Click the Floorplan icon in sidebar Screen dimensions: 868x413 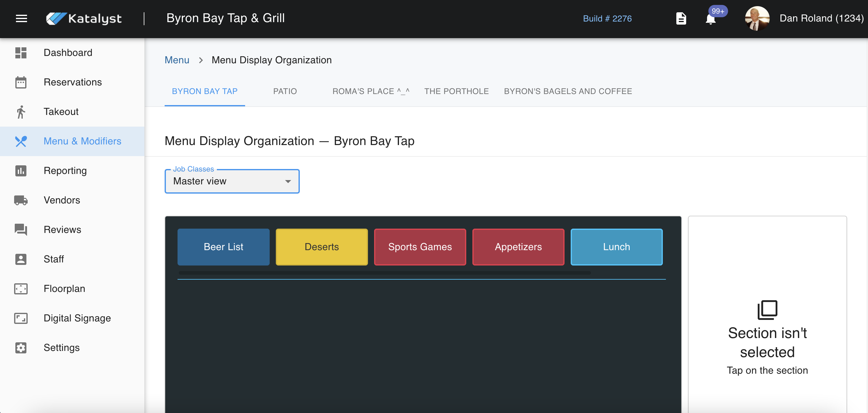[x=21, y=289]
